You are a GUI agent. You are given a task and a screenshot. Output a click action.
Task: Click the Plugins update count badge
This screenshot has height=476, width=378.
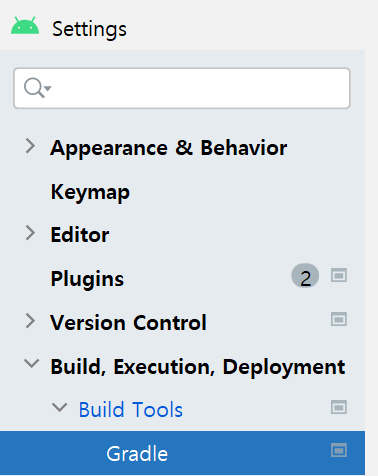click(x=305, y=276)
